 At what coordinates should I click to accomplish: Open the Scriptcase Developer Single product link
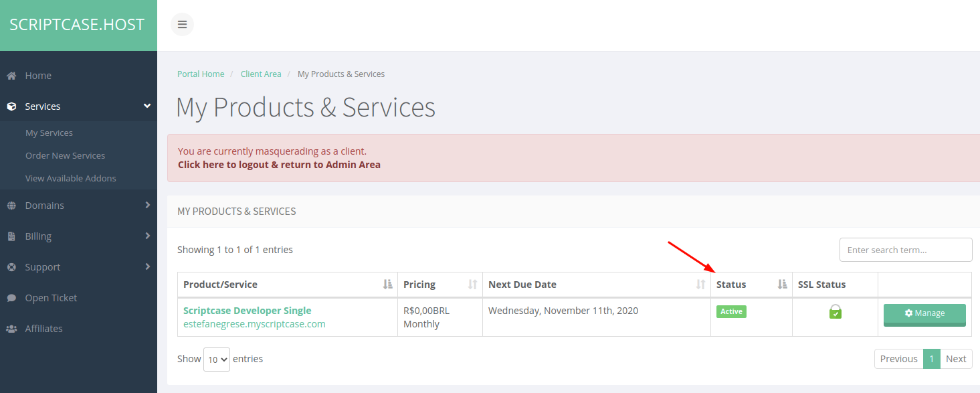pos(248,311)
